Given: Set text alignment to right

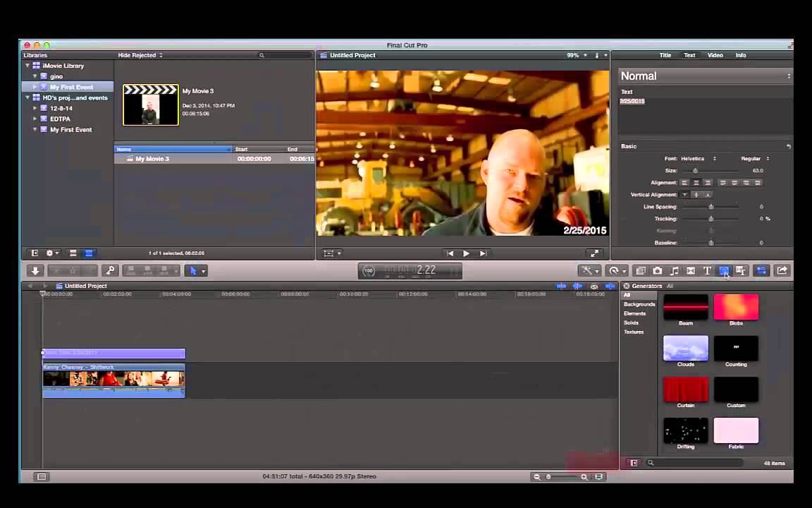Looking at the screenshot, I should click(x=708, y=183).
